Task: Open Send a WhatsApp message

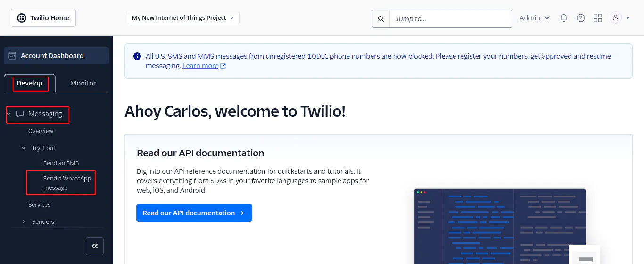Action: pyautogui.click(x=67, y=183)
